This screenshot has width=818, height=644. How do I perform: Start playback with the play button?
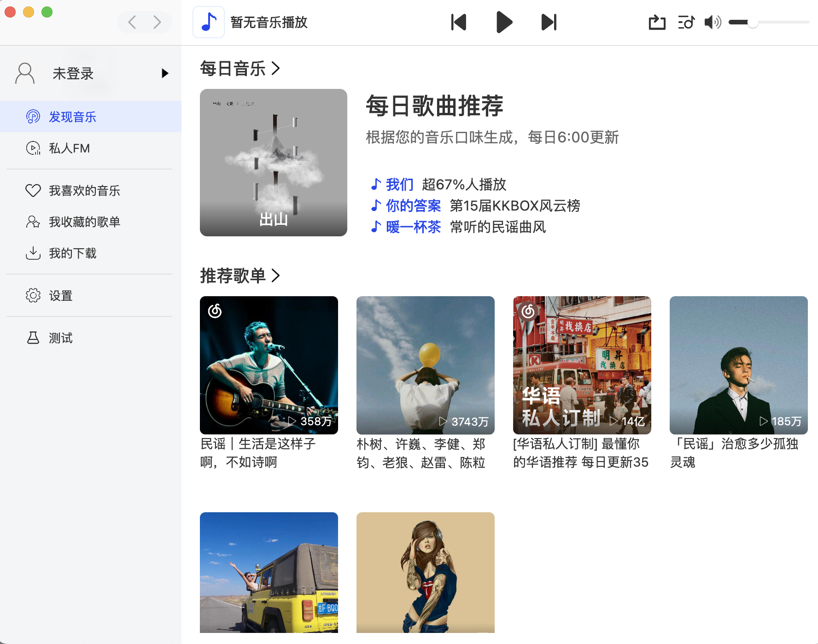coord(504,22)
